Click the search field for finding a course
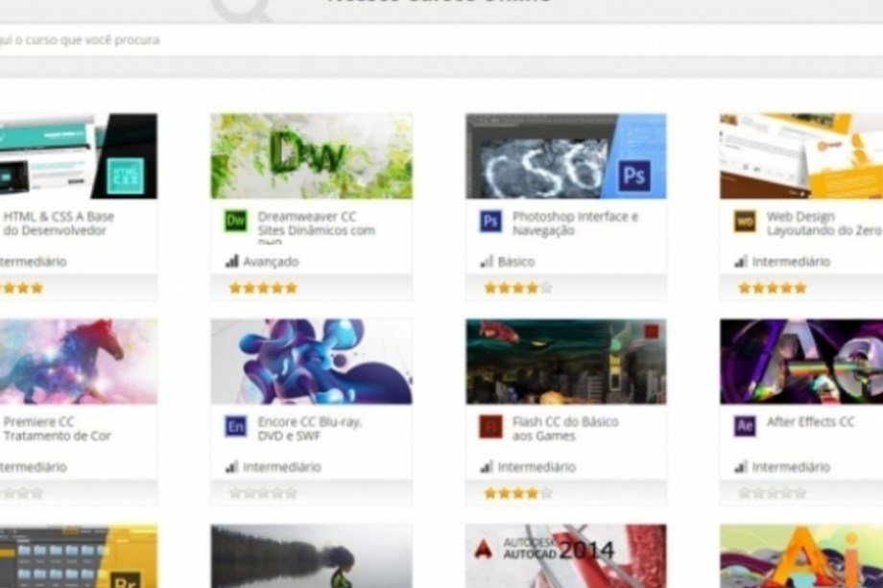 point(441,40)
